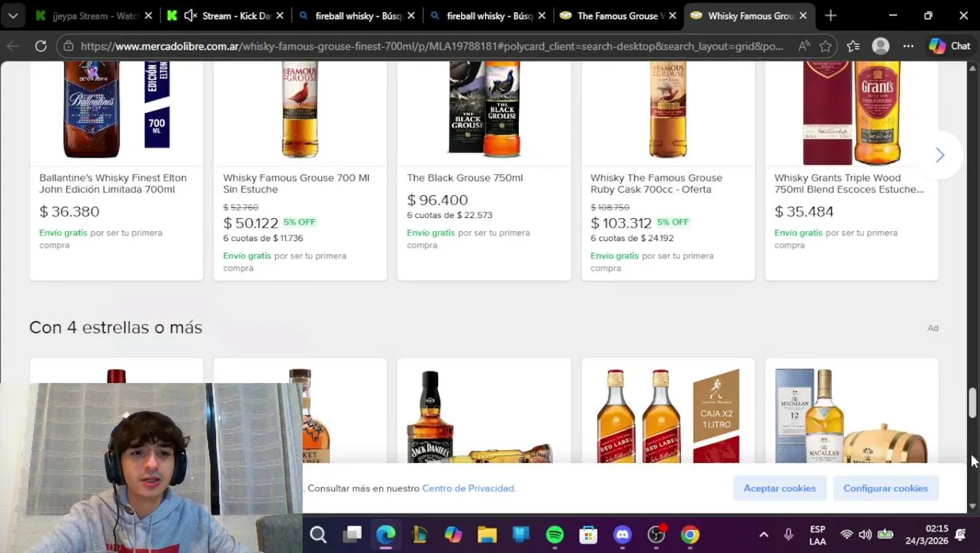Open Task View on the taskbar

[x=352, y=535]
